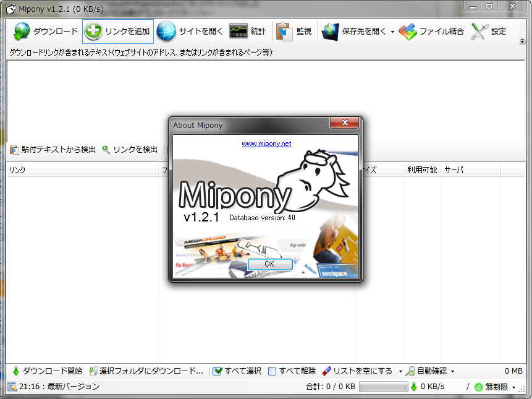The height and width of the screenshot is (399, 532).
Task: Select the 監視 toolbar label
Action: (303, 32)
